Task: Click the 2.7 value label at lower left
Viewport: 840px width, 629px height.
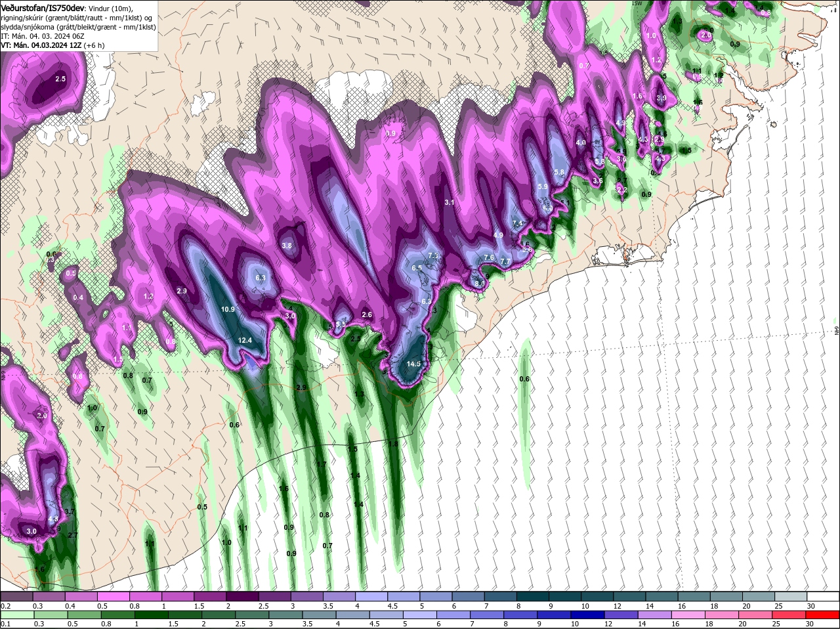Action: (x=73, y=536)
